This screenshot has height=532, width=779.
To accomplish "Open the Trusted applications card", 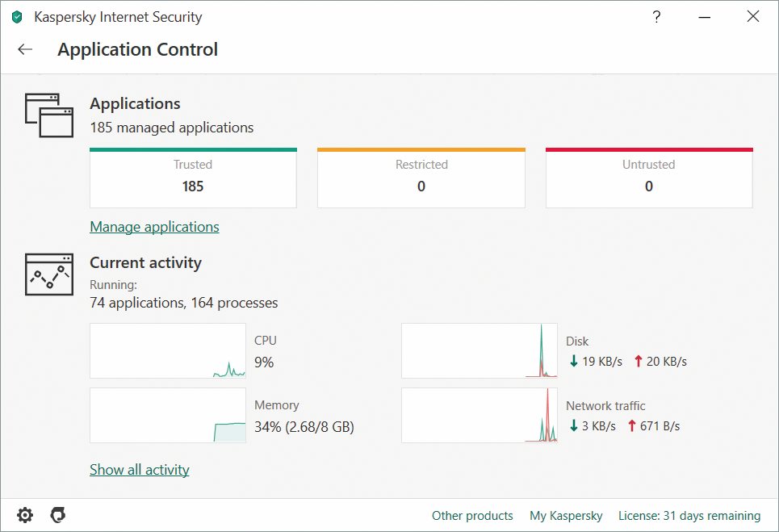I will 193,178.
